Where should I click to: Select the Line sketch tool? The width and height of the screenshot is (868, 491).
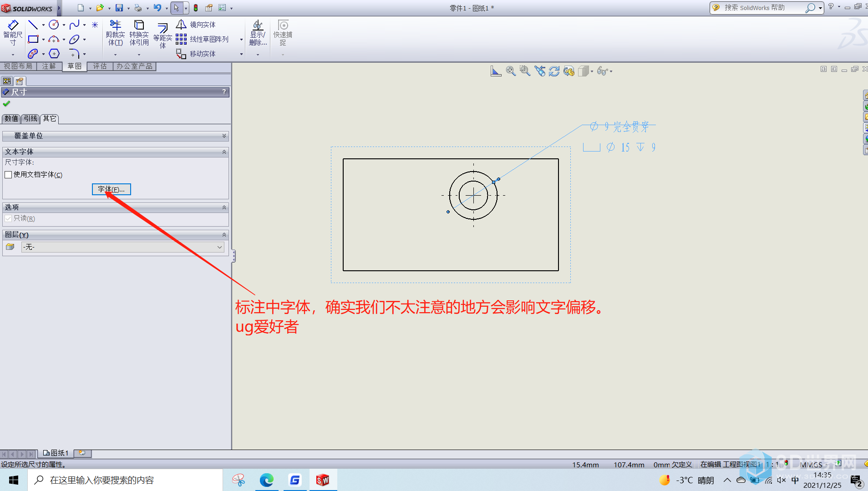point(33,25)
